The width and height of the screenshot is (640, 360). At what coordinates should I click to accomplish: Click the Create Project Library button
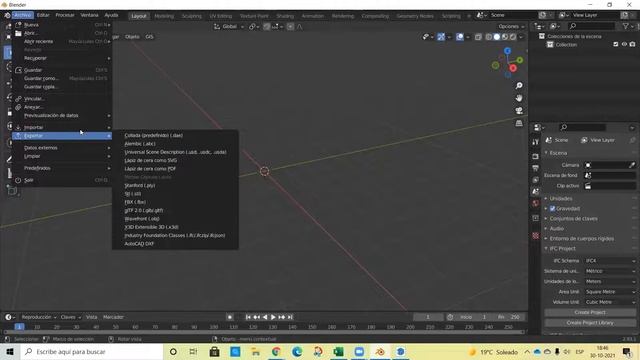(x=590, y=323)
